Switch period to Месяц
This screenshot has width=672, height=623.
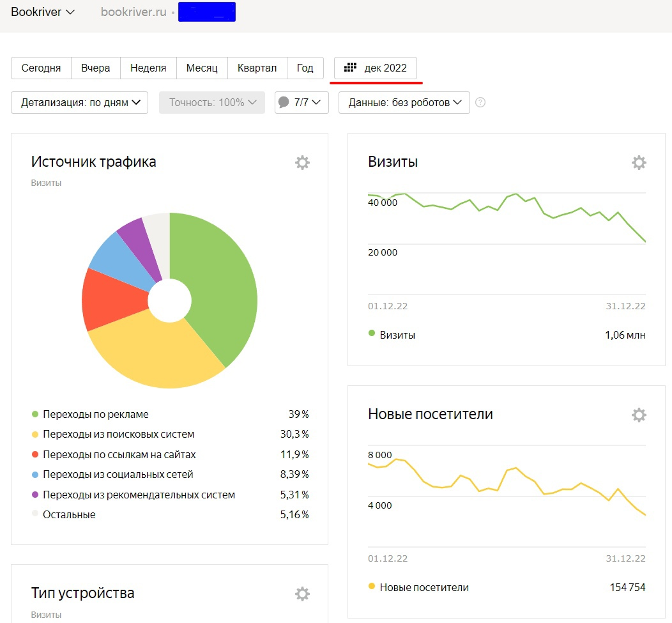point(202,68)
